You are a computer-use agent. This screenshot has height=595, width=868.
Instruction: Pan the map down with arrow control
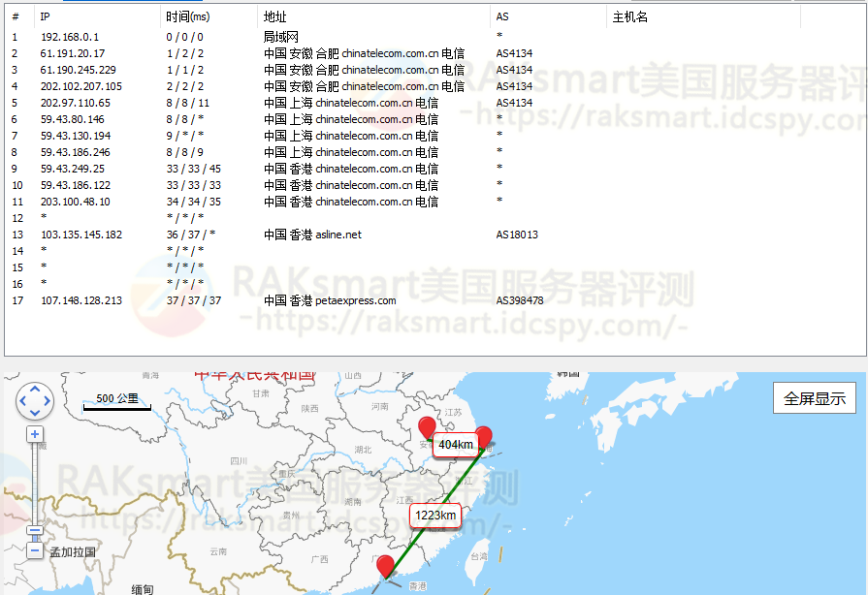point(35,412)
